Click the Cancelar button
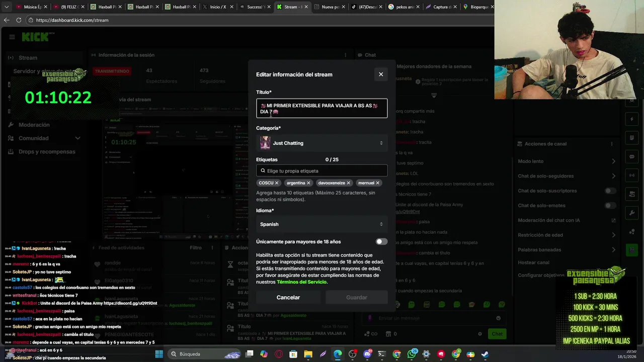 click(288, 298)
